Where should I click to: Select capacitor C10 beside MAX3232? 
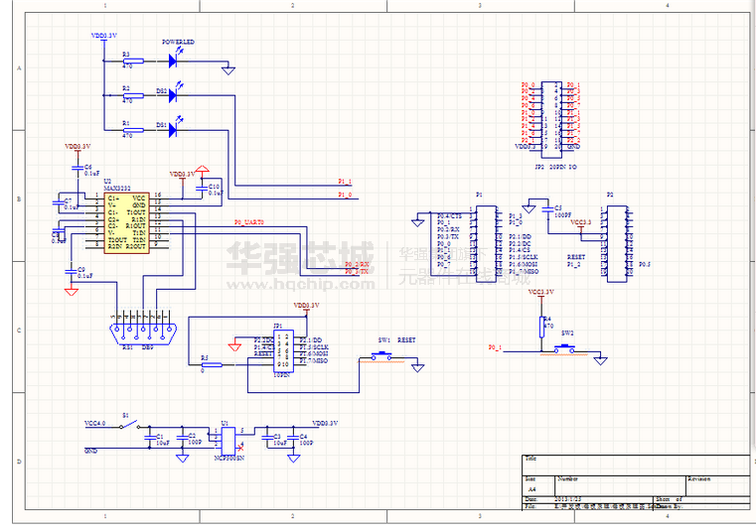[x=203, y=187]
